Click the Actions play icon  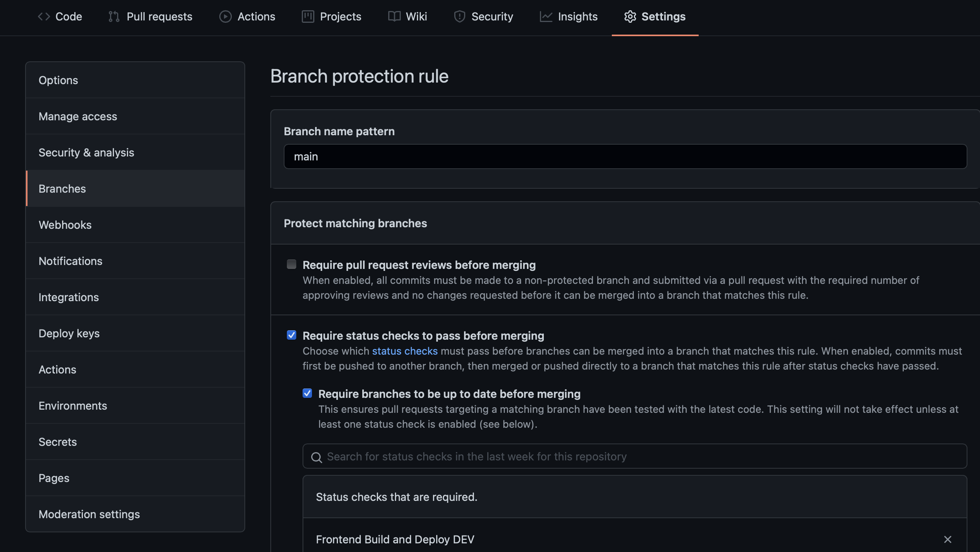225,17
